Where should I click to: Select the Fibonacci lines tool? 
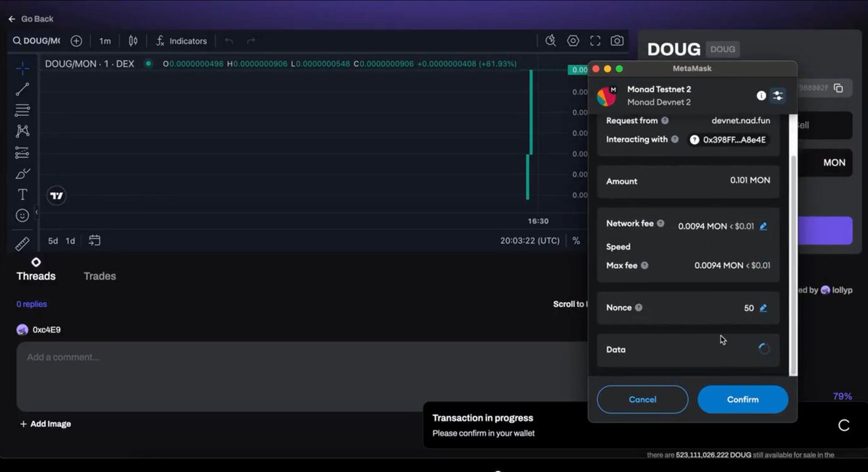22,110
